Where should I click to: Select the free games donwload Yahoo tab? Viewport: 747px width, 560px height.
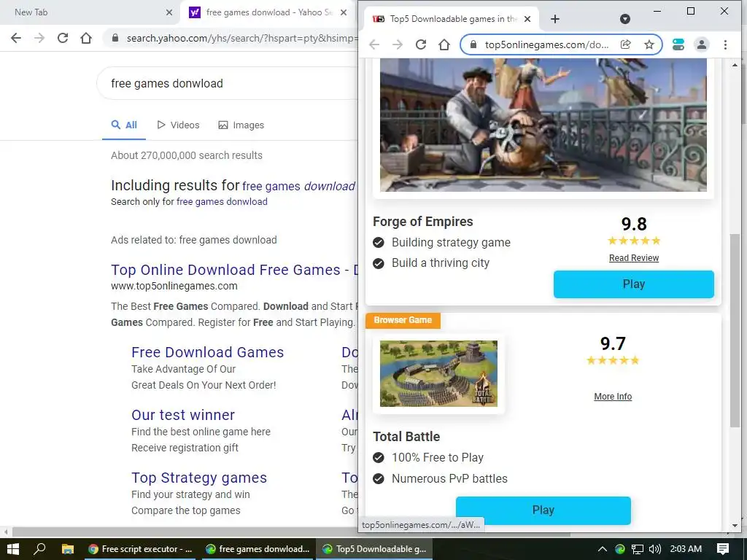(268, 12)
